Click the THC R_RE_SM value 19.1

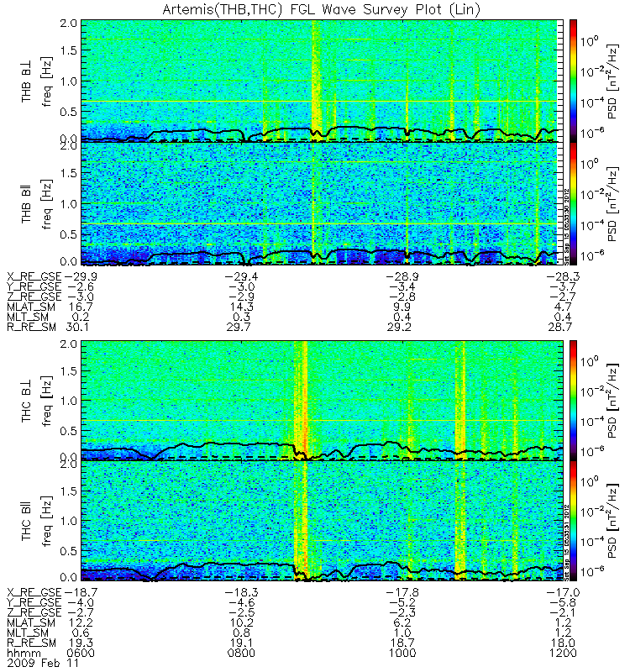tap(242, 643)
